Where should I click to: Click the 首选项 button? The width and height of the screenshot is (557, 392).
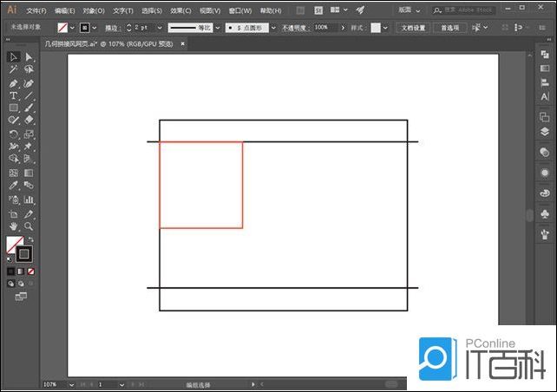(x=449, y=28)
